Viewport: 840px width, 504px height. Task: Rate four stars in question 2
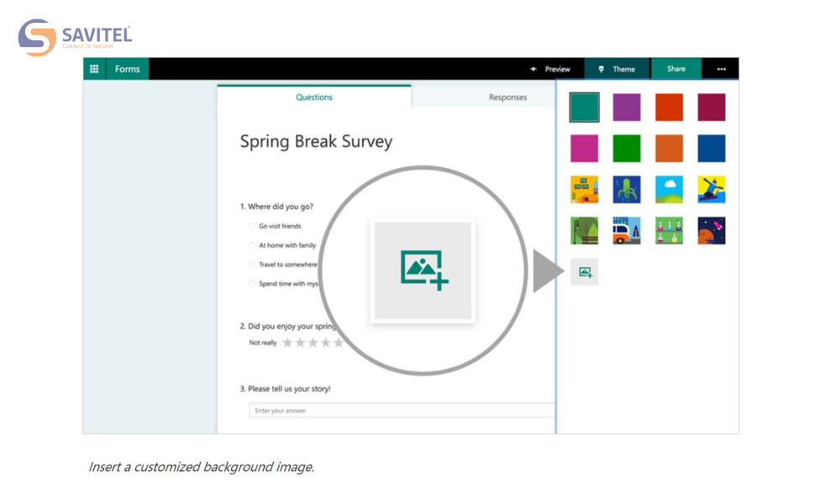click(x=326, y=343)
